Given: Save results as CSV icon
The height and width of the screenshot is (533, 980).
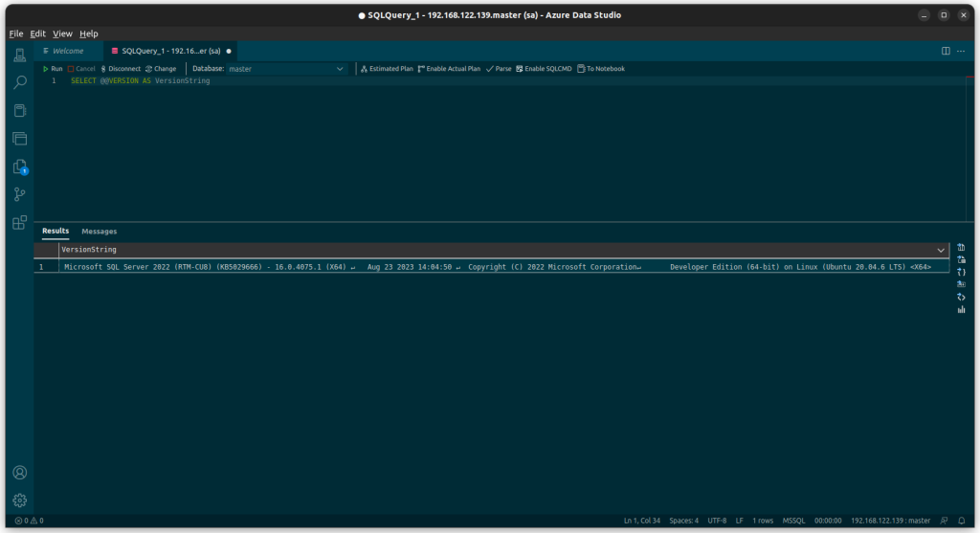Looking at the screenshot, I should click(961, 248).
